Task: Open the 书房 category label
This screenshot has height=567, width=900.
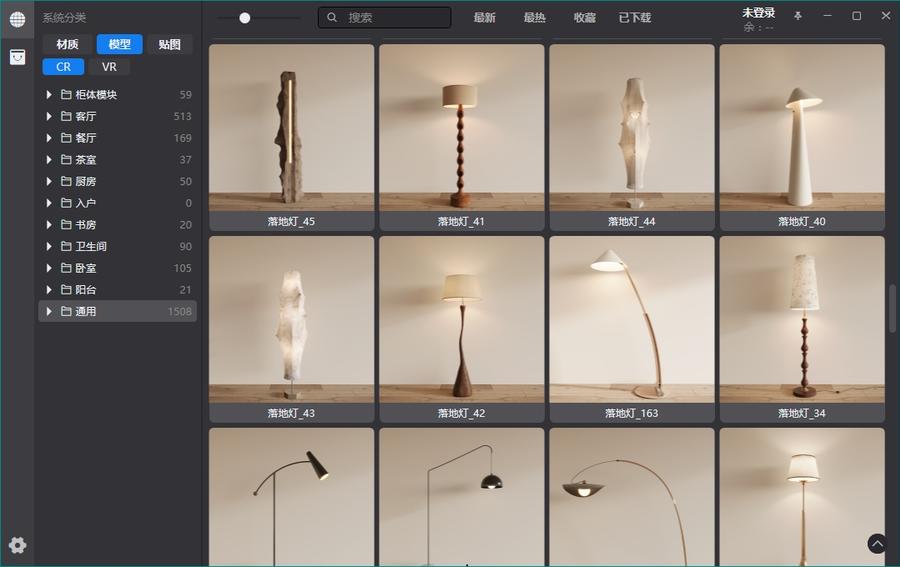Action: (86, 224)
